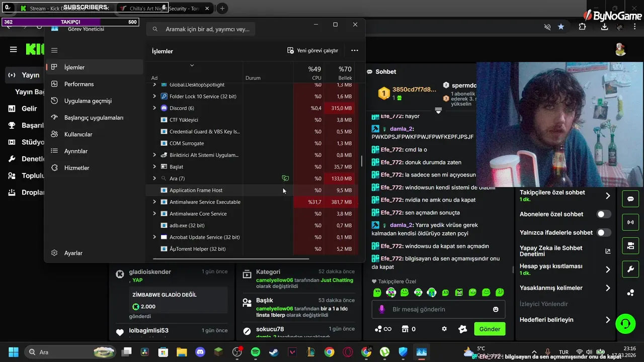The image size is (644, 362).
Task: Open Hizmetler in Task Manager sidebar
Action: [95, 168]
